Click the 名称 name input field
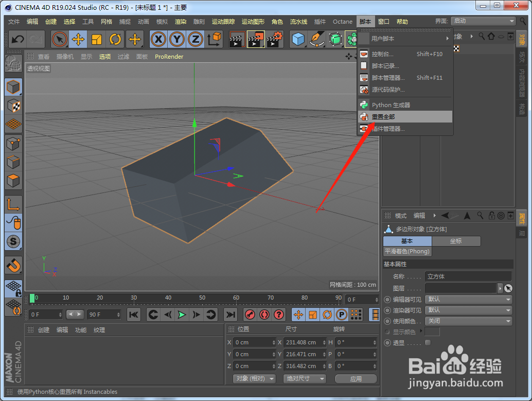Screen dimensions: 532x401 tap(468, 276)
